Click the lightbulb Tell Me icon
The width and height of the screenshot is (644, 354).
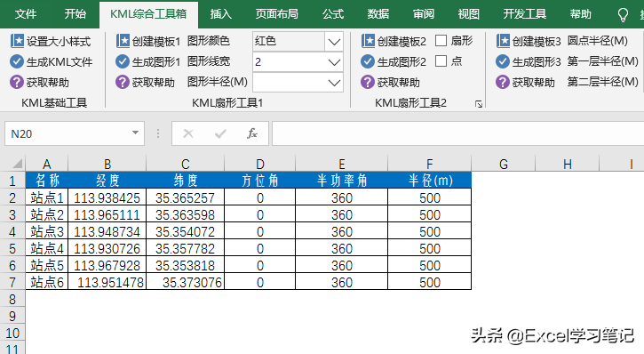point(623,15)
